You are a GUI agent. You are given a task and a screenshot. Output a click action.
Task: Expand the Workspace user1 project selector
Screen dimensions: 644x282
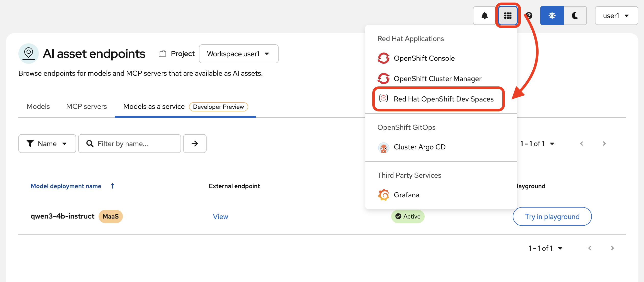tap(238, 54)
